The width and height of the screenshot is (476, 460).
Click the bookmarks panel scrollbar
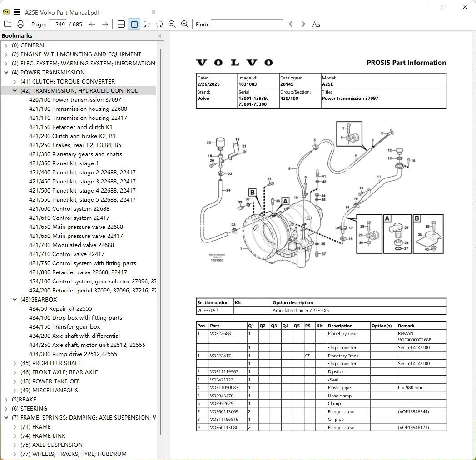pyautogui.click(x=160, y=241)
